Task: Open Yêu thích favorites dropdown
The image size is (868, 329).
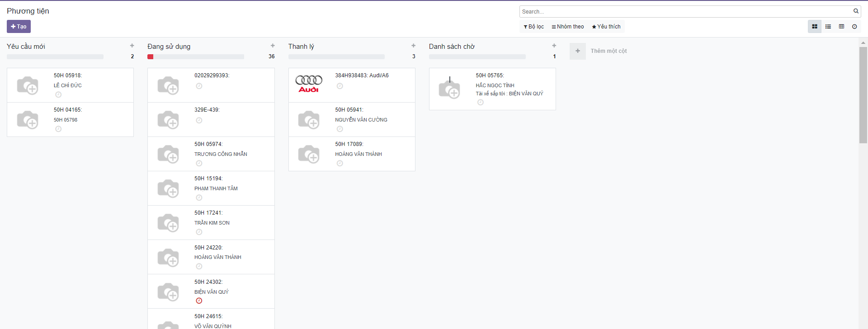Action: [x=606, y=27]
